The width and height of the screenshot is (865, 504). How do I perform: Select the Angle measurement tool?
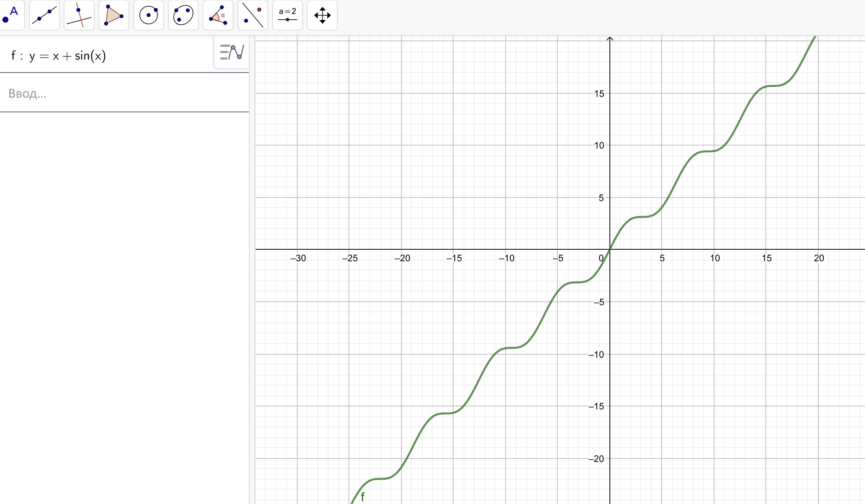coord(218,15)
